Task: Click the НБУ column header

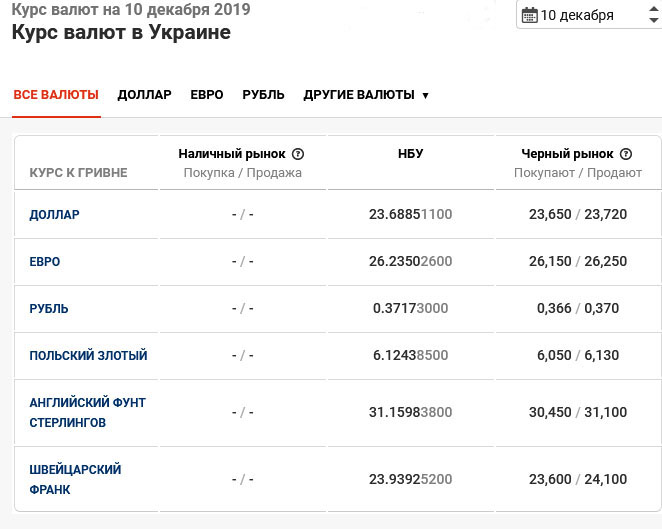Action: coord(410,154)
